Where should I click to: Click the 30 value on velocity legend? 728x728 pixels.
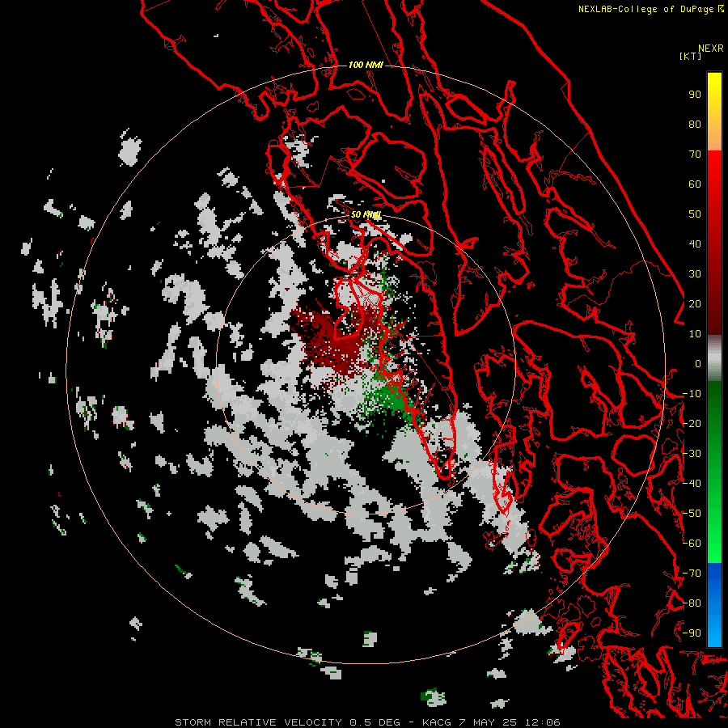click(695, 274)
